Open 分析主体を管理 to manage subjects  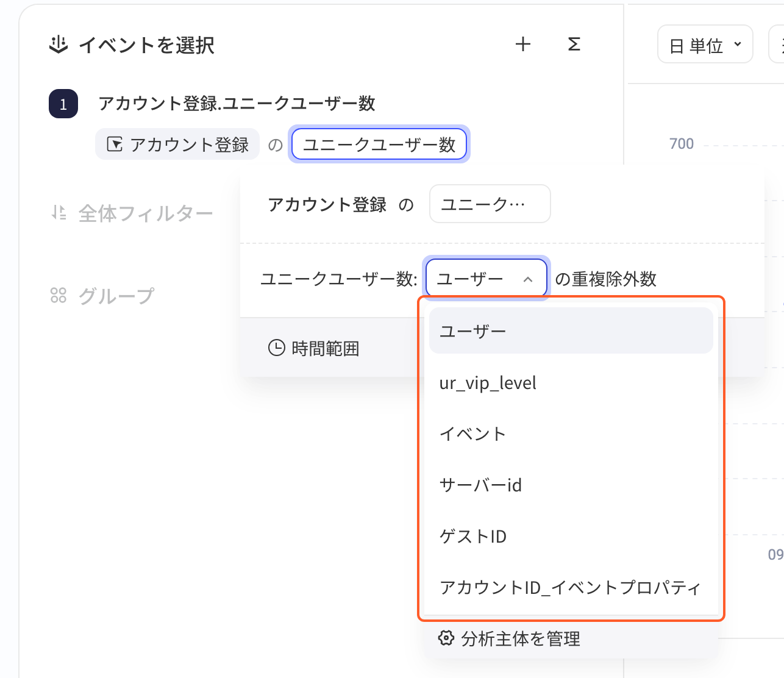coord(509,638)
